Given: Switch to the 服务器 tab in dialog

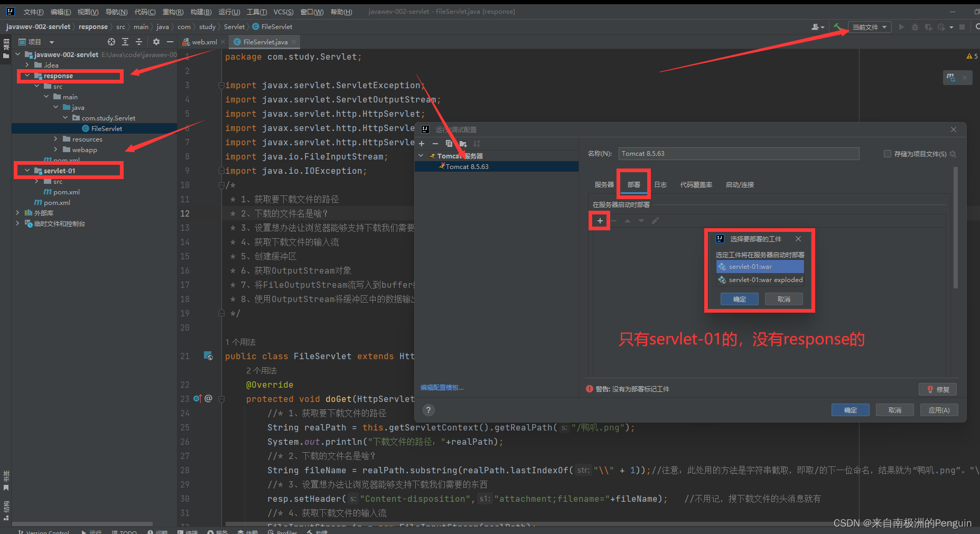Looking at the screenshot, I should click(604, 184).
